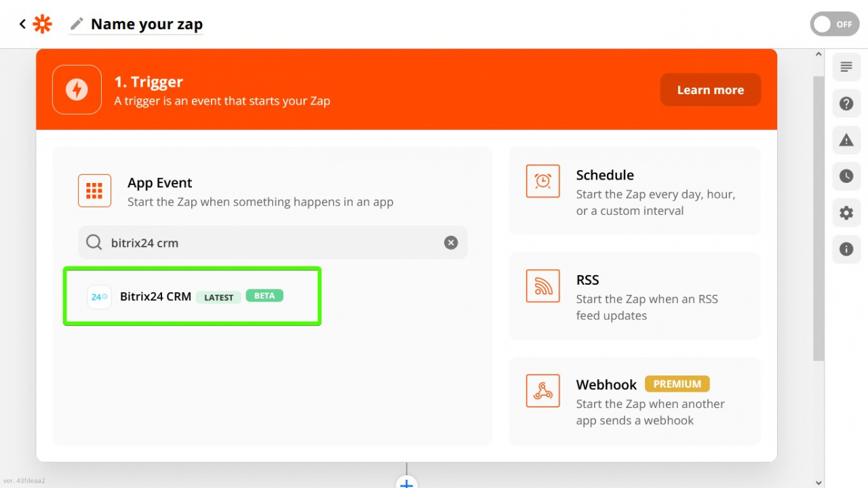Click the BETA badge on Bitrix24 CRM
Viewport: 868px width, 488px height.
click(x=264, y=296)
